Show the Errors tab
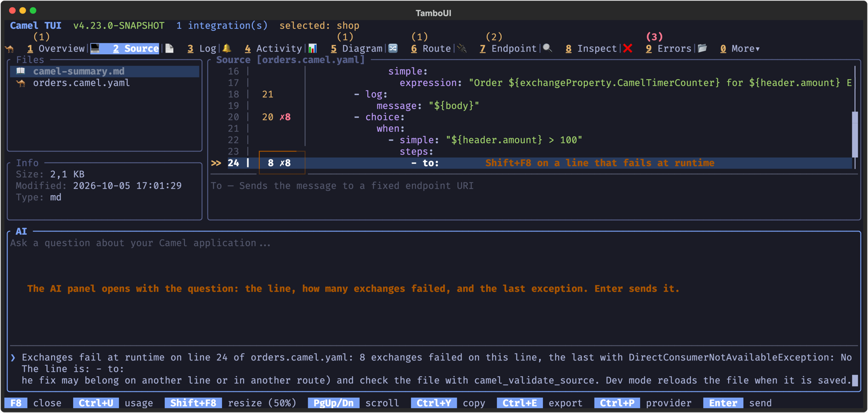Image resolution: width=868 pixels, height=413 pixels. (x=668, y=49)
